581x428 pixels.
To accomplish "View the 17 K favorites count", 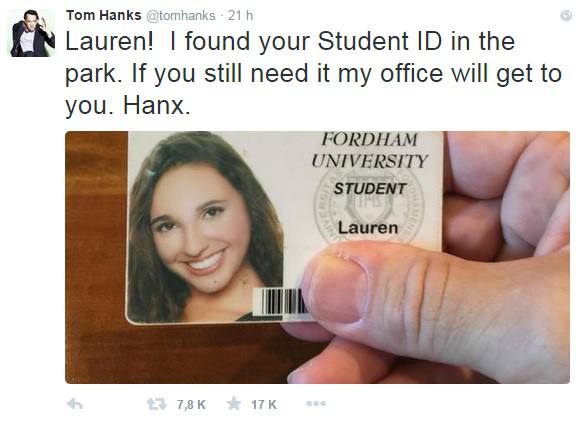I will click(x=264, y=404).
